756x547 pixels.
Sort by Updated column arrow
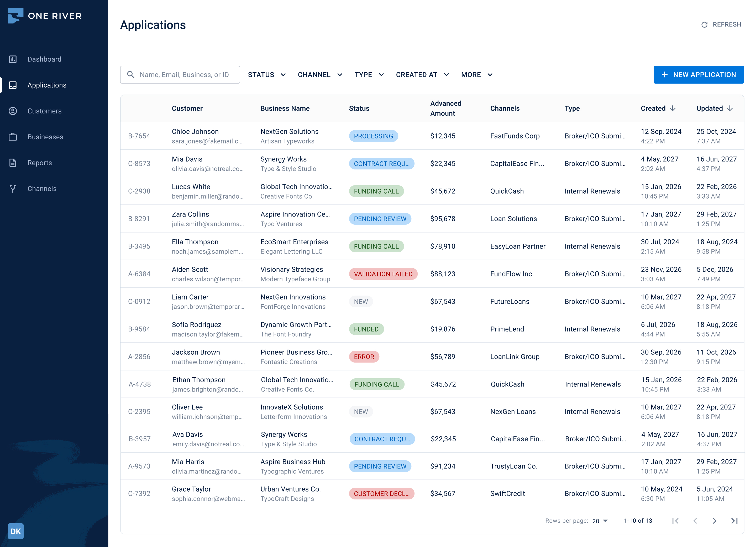tap(730, 109)
